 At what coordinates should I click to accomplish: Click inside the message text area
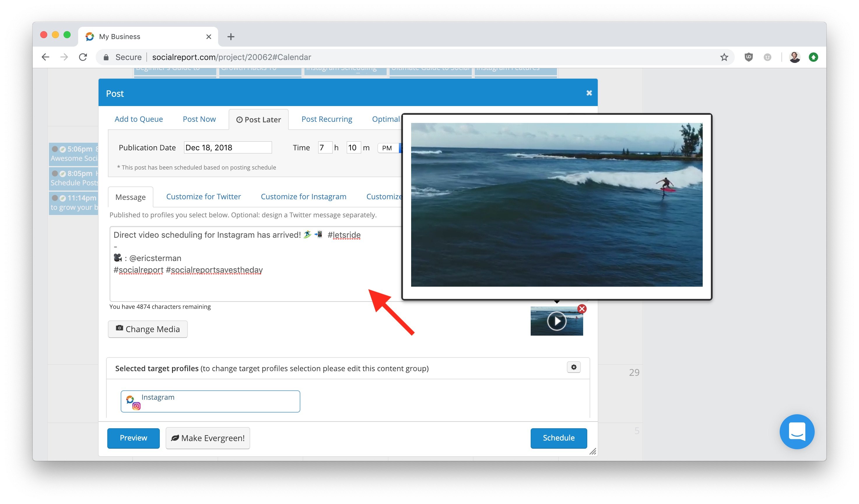click(256, 264)
